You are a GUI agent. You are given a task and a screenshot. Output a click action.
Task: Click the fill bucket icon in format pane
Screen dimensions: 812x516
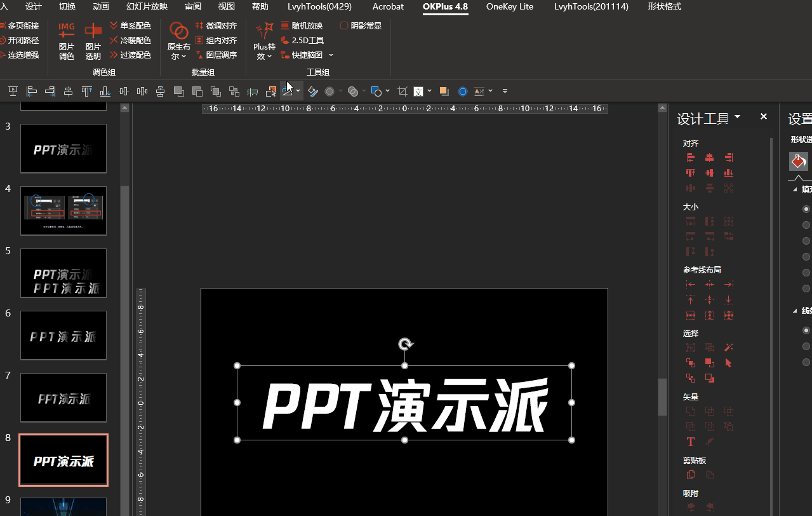click(x=799, y=161)
